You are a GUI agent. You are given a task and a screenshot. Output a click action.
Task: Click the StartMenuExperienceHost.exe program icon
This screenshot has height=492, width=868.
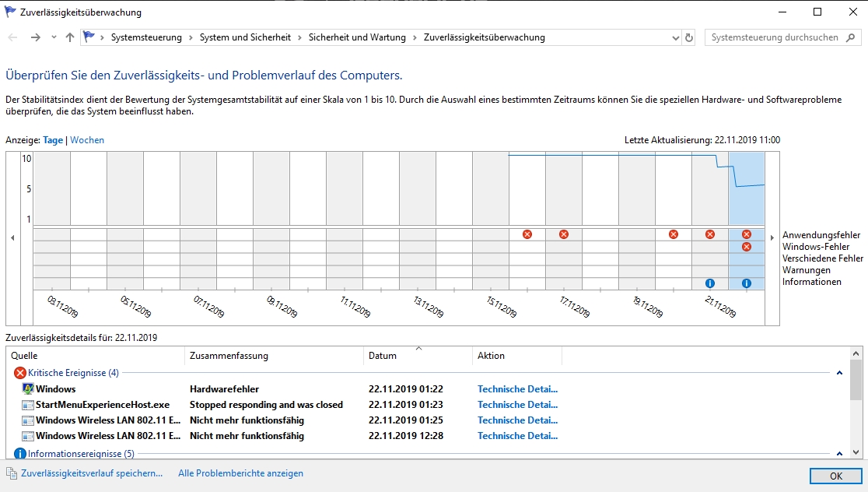point(28,405)
